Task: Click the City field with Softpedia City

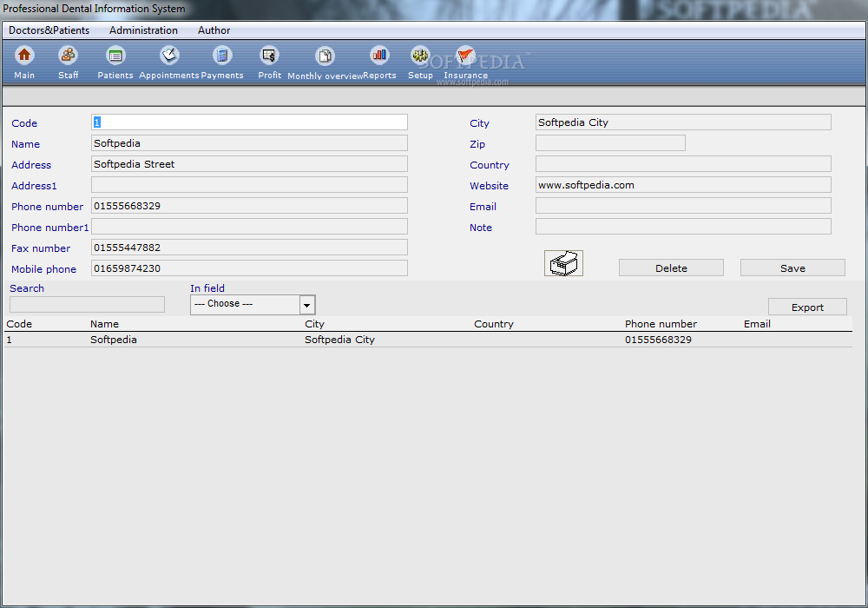Action: pyautogui.click(x=683, y=122)
